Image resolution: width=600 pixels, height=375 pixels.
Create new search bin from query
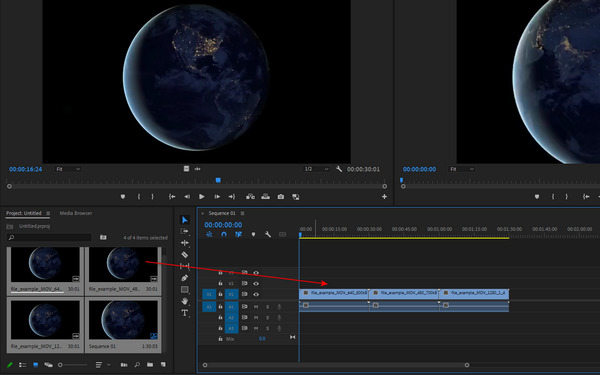click(x=103, y=237)
